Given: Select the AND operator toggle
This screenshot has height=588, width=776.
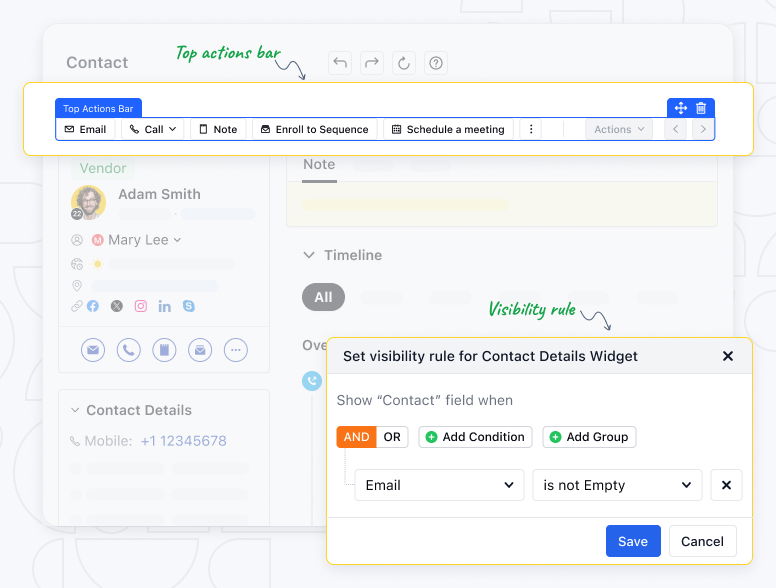Looking at the screenshot, I should pos(356,437).
